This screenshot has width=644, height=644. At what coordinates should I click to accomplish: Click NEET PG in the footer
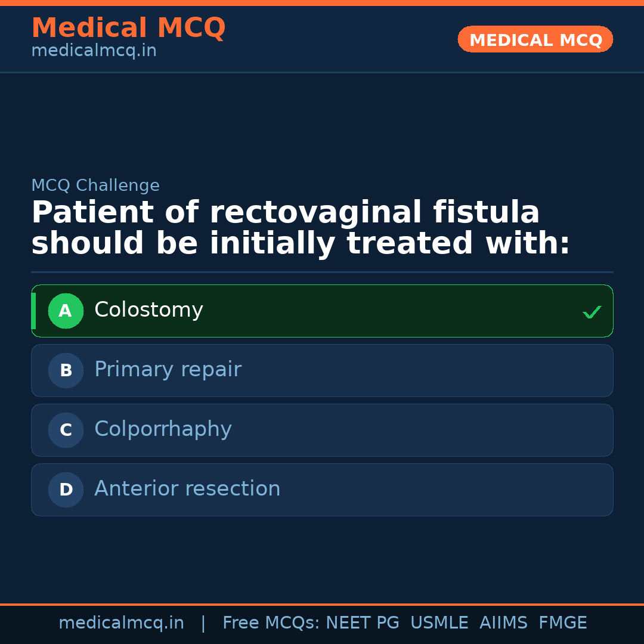[363, 623]
